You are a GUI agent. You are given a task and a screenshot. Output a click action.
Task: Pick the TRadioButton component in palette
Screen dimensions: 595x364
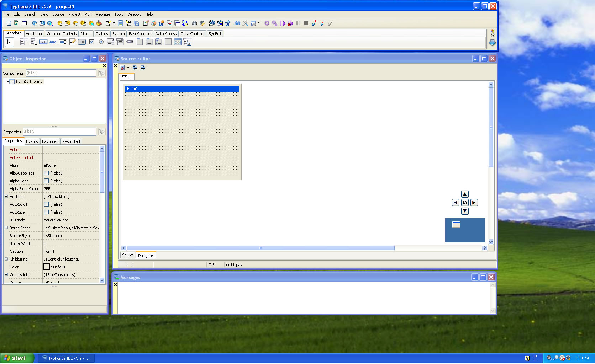point(101,42)
